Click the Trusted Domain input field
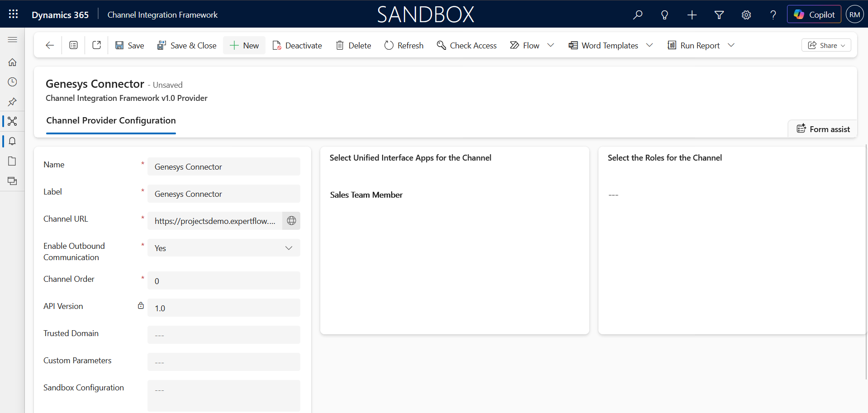Image resolution: width=868 pixels, height=413 pixels. pos(223,335)
